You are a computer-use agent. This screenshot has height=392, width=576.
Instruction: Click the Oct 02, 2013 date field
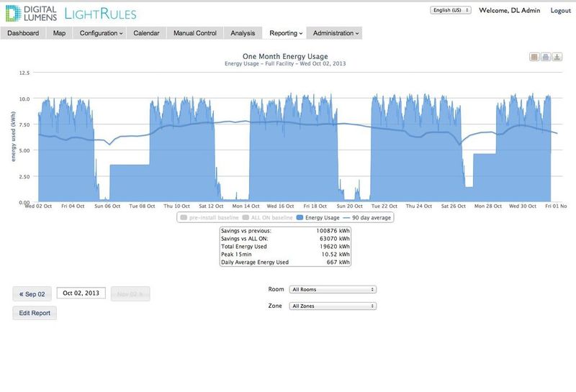[81, 293]
